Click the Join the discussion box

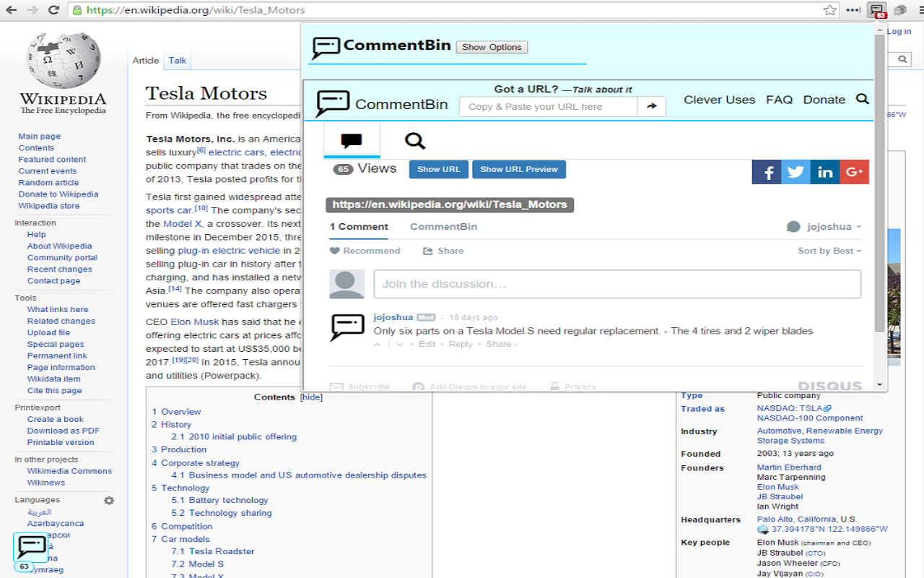[617, 284]
